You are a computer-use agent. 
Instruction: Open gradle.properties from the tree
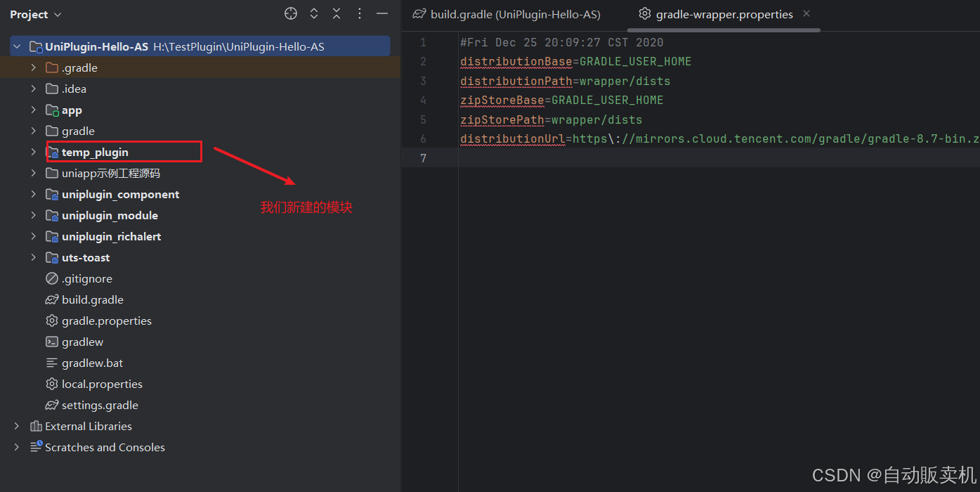coord(107,321)
